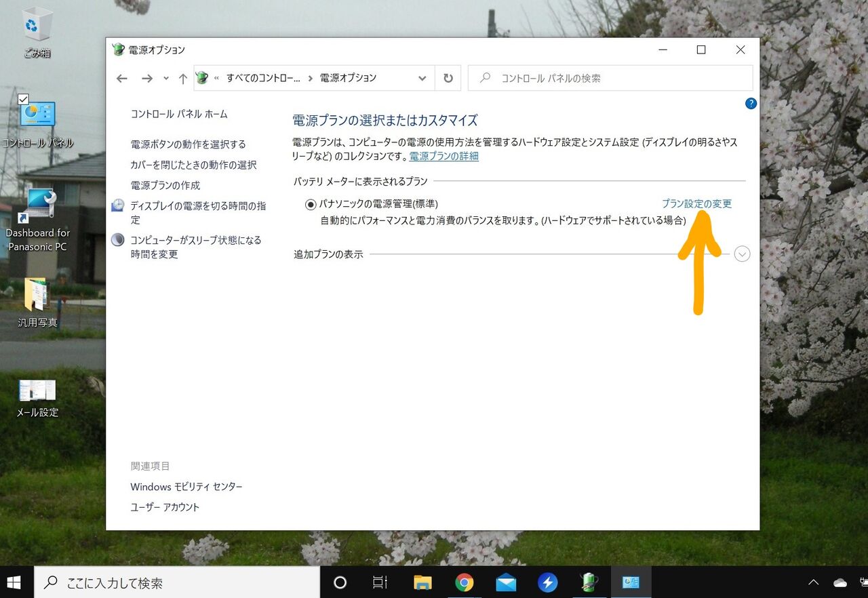This screenshot has height=598, width=868.
Task: Click the Windows Start button
Action: (x=14, y=582)
